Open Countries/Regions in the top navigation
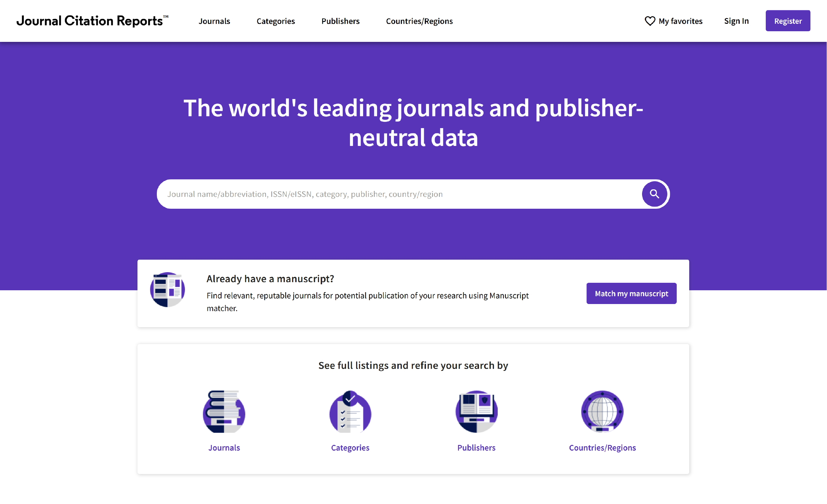This screenshot has width=827, height=504. [x=419, y=21]
